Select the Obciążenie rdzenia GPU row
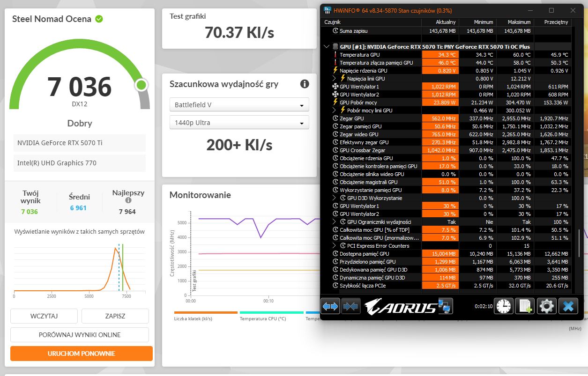The width and height of the screenshot is (588, 376). [x=447, y=158]
